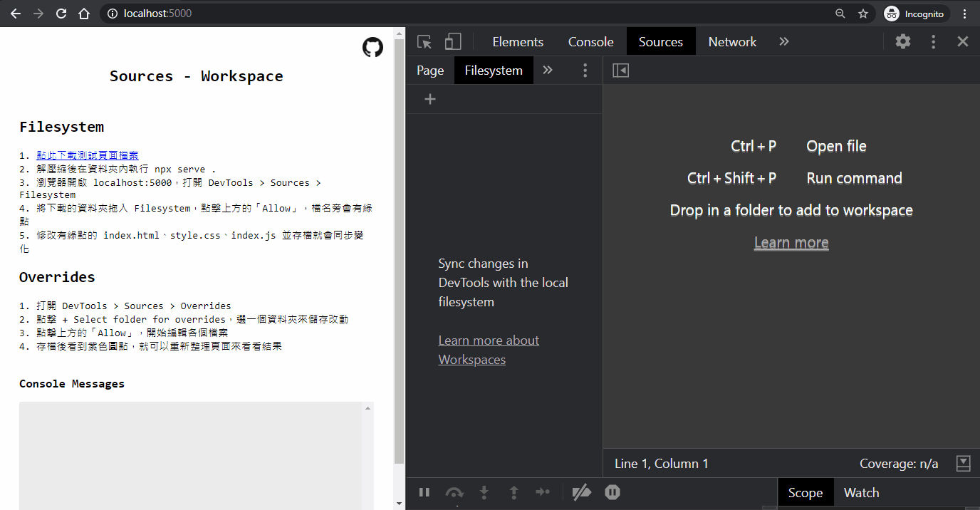Click the GitHub logo on the page
Image resolution: width=980 pixels, height=510 pixels.
[372, 47]
